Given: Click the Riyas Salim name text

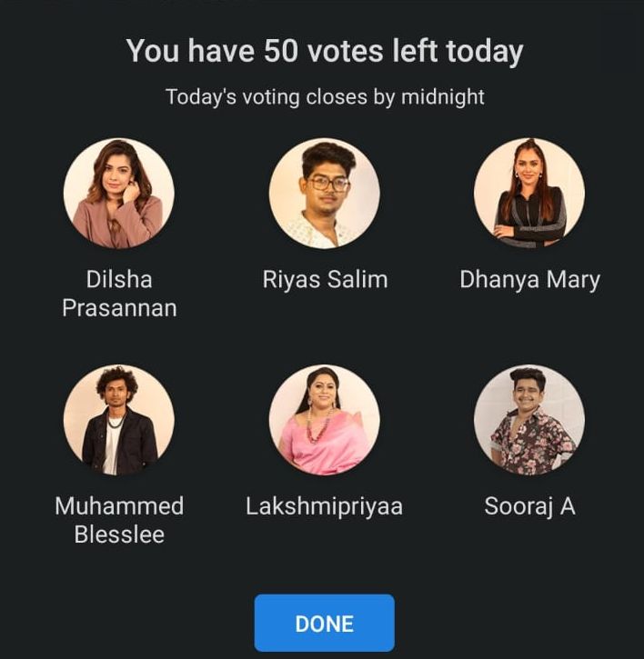Looking at the screenshot, I should [x=325, y=280].
